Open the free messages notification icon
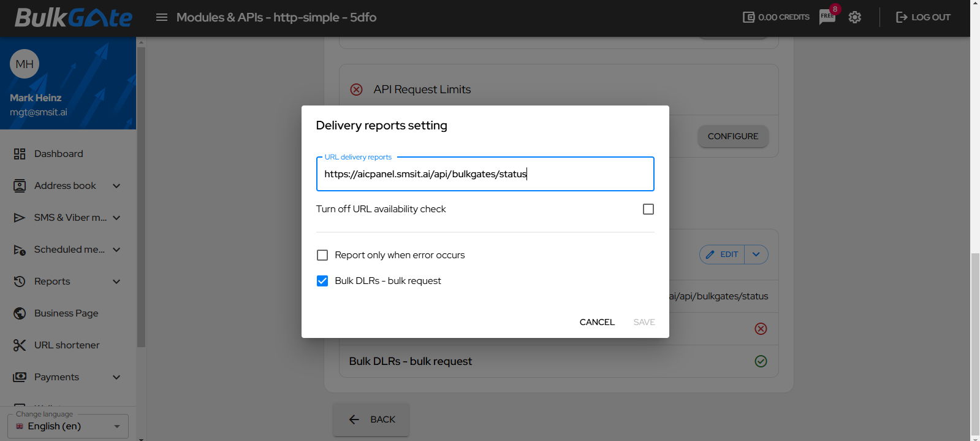 click(827, 17)
